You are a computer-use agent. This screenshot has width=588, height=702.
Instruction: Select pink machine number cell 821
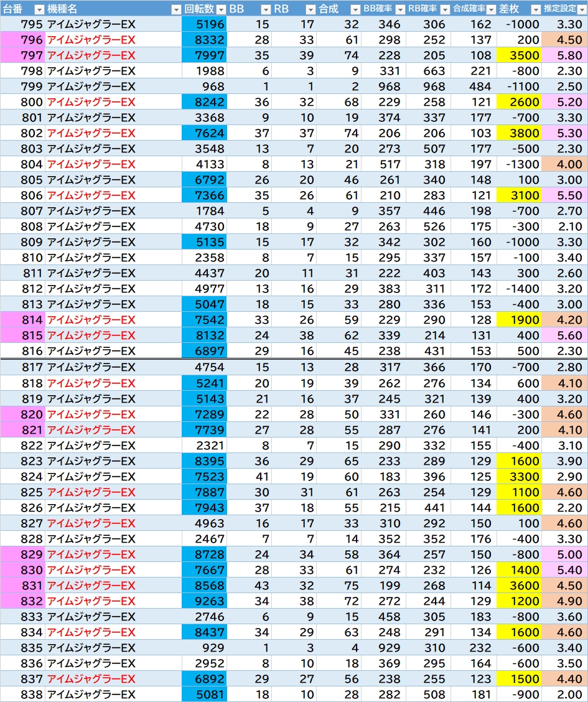[x=22, y=430]
